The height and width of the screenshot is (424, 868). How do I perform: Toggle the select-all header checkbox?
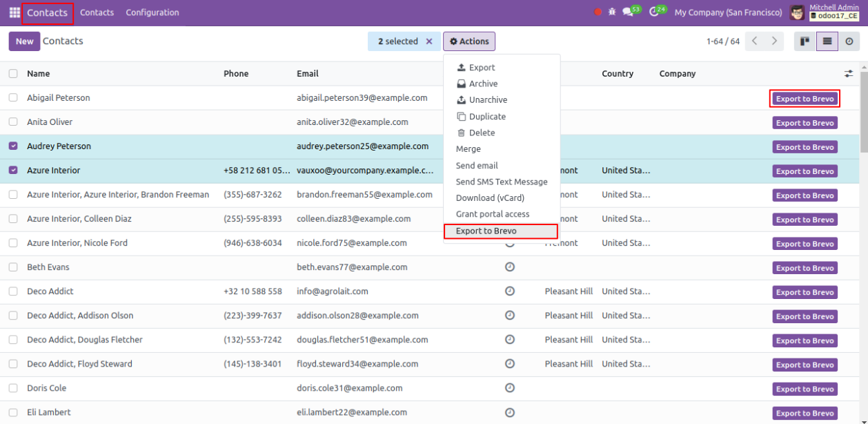[13, 74]
